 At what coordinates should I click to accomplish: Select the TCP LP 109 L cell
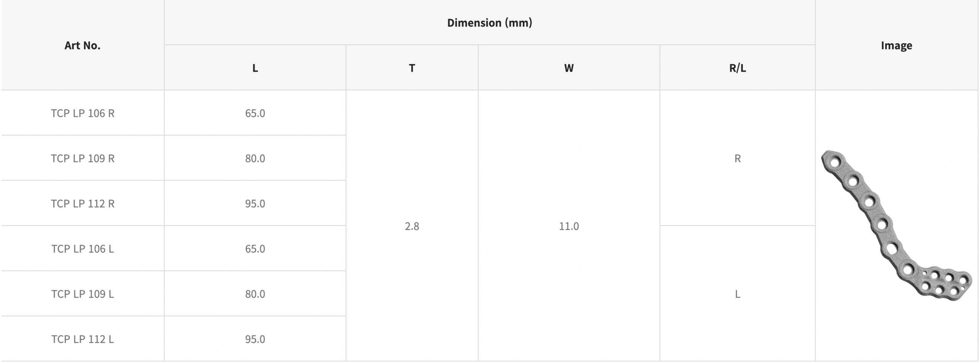point(83,294)
